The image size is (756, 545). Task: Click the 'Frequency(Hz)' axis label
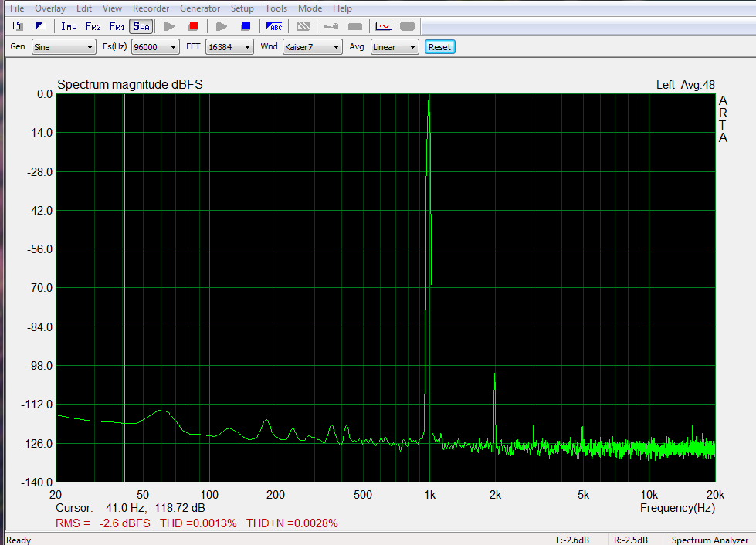[677, 508]
